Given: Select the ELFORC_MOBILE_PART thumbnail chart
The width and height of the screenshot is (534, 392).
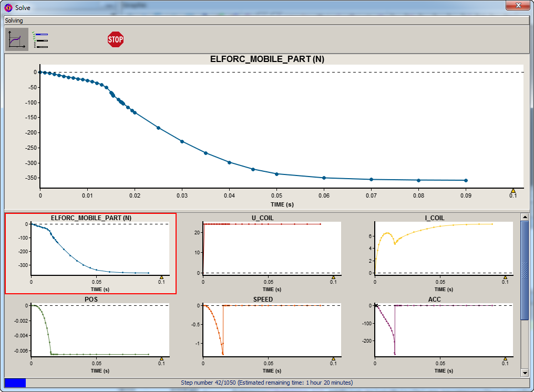Looking at the screenshot, I should [90, 253].
